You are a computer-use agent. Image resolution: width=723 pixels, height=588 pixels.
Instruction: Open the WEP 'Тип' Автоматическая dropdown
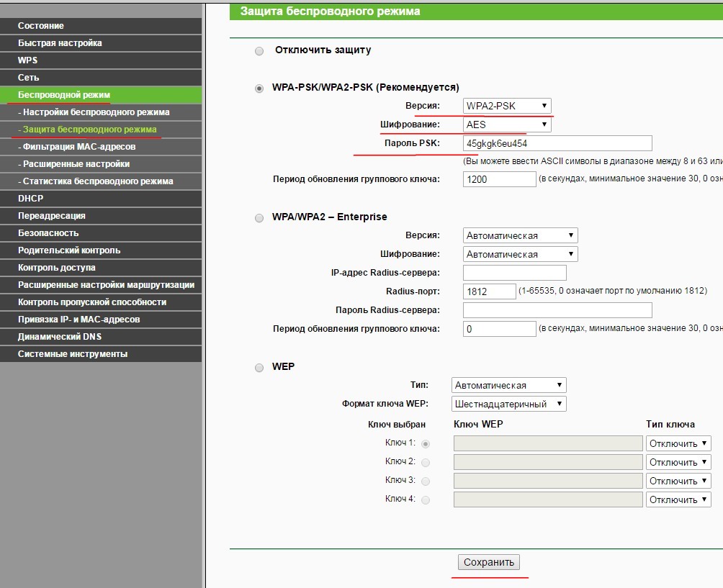pyautogui.click(x=508, y=385)
